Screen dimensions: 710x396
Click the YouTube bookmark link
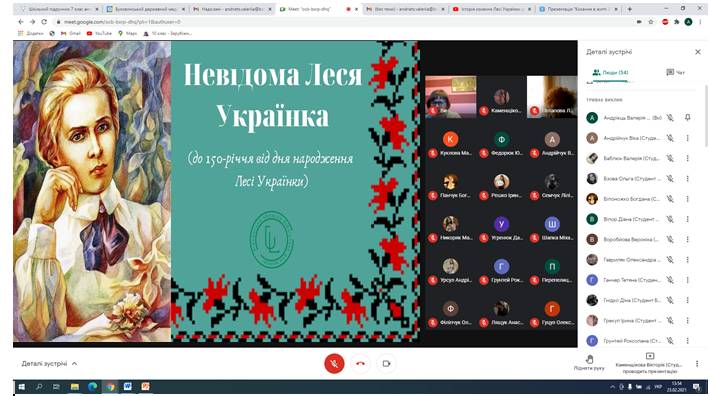99,33
